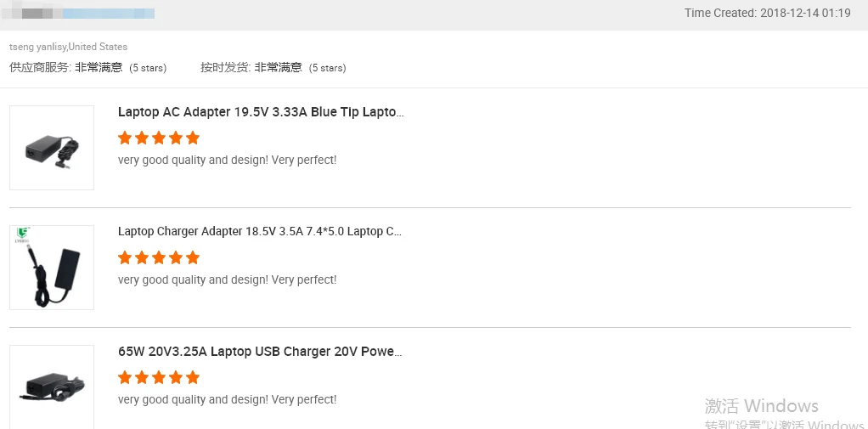This screenshot has width=868, height=429.
Task: Click third star of 18.5V Charger rating
Action: click(x=159, y=257)
